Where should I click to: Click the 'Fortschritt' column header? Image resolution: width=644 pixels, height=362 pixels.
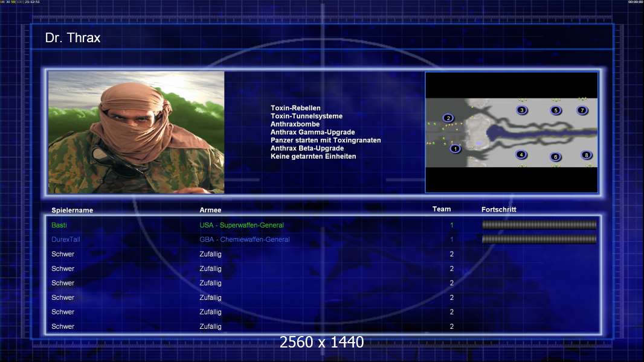(498, 209)
